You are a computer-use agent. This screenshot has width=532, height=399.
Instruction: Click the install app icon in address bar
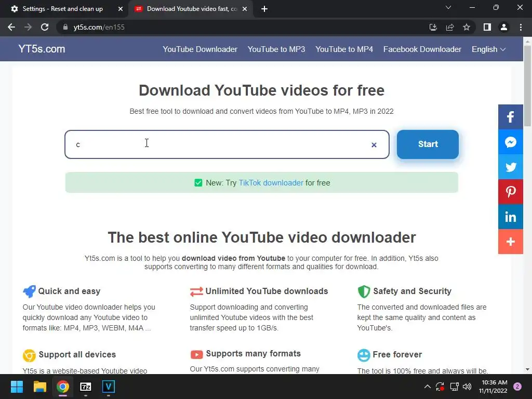[433, 27]
